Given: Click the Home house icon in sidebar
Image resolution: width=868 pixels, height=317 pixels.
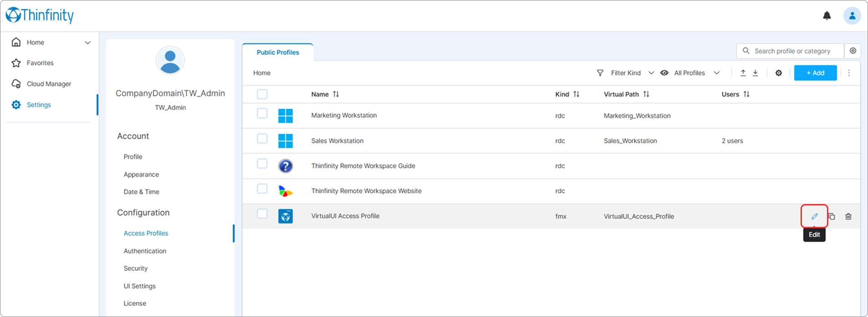Looking at the screenshot, I should click(x=16, y=42).
